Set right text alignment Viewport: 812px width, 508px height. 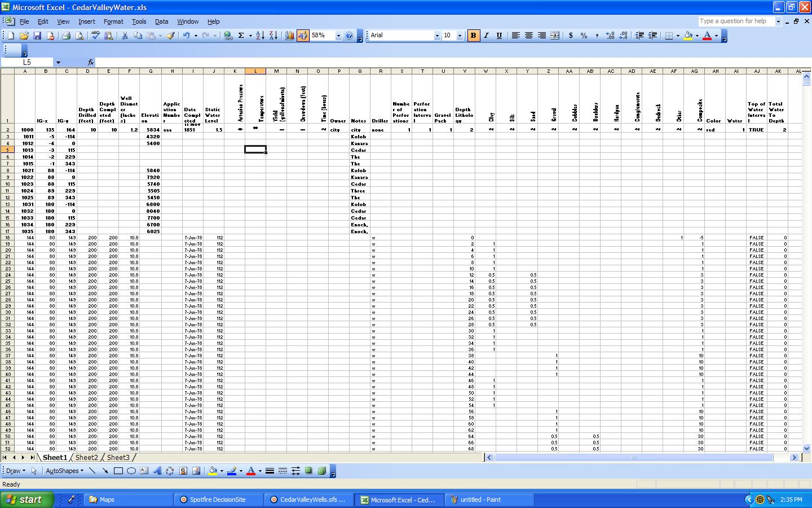tap(541, 36)
